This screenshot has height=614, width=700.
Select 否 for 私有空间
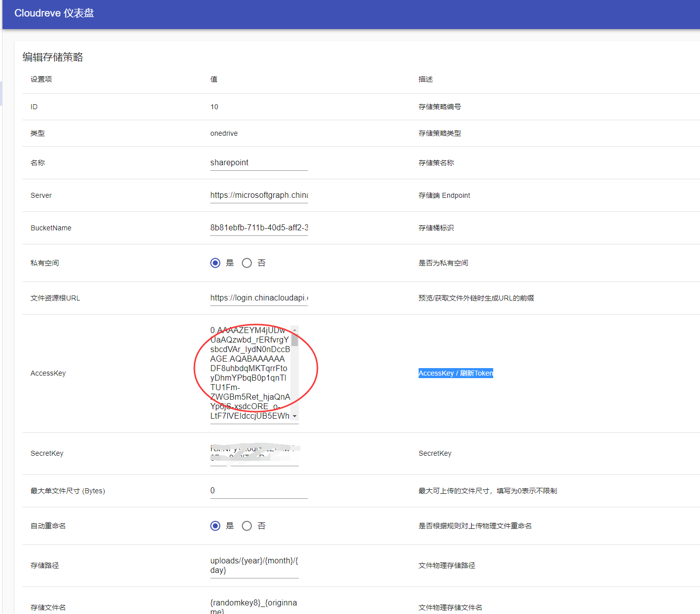tap(247, 263)
